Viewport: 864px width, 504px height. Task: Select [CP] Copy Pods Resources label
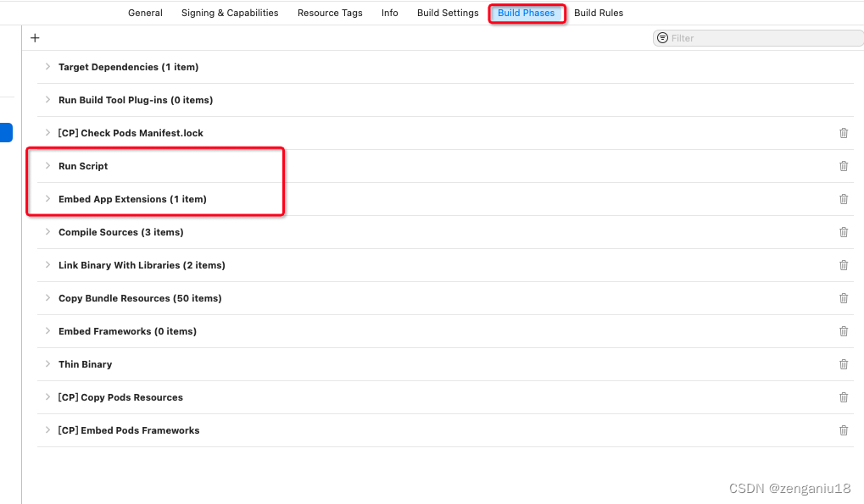click(x=120, y=397)
